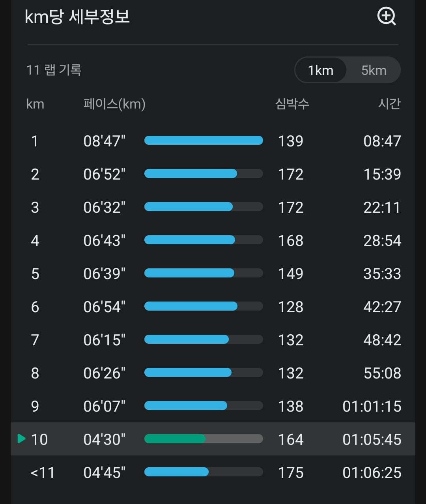Screen dimensions: 426x504
Task: Click the km column header
Action: [35, 104]
